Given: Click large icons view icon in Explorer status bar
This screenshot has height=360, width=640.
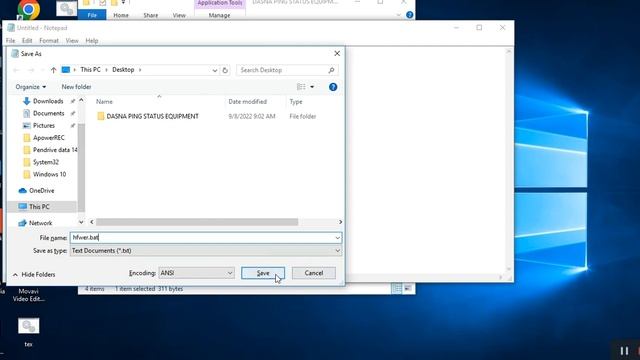Looking at the screenshot, I should coord(407,289).
